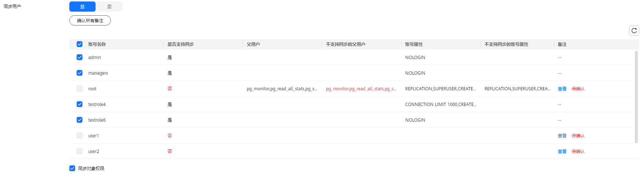Click the 账号名称 column header
This screenshot has height=177, width=644.
[97, 44]
